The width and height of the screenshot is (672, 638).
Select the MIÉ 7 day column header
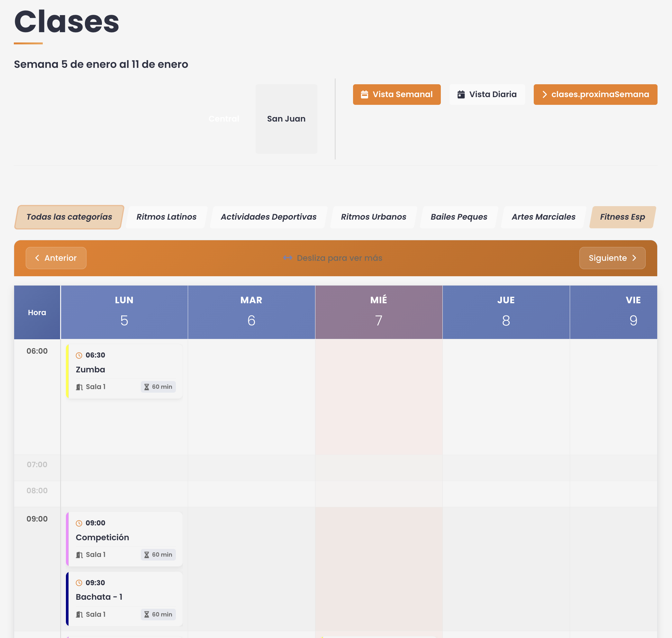378,312
